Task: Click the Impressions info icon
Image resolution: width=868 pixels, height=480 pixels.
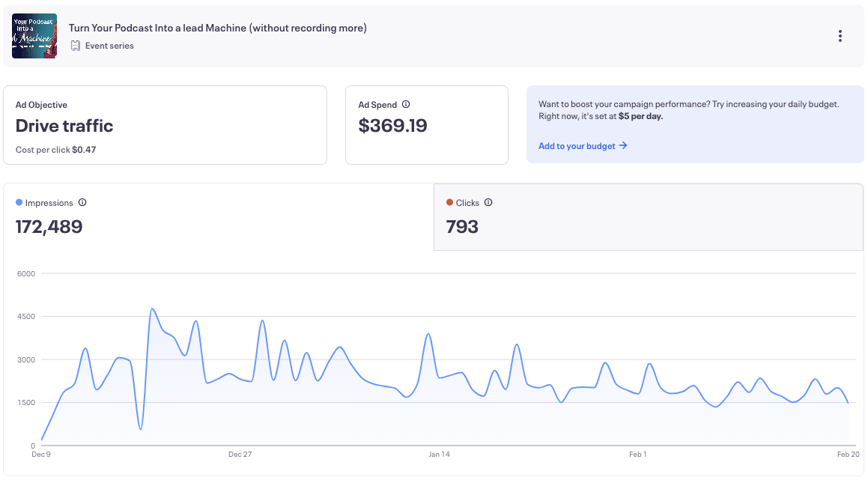Action: [x=82, y=202]
